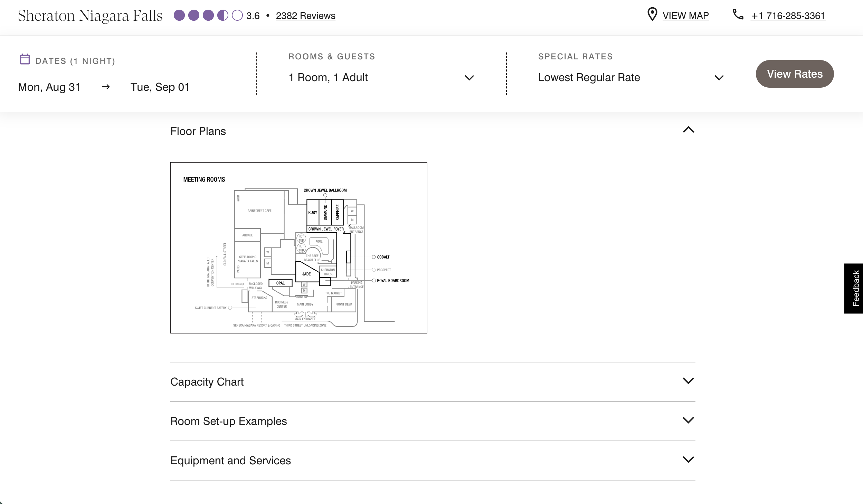Open the Feedback side tab
This screenshot has height=504, width=863.
(854, 289)
